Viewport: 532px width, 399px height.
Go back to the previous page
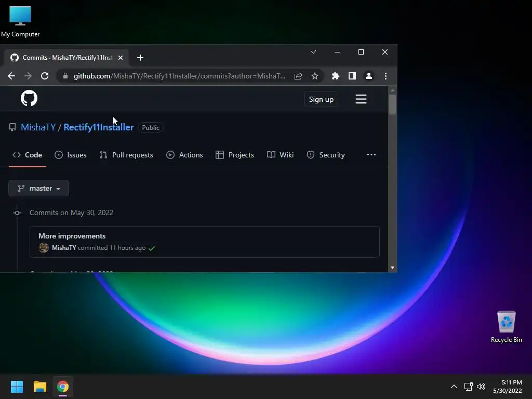click(x=11, y=76)
